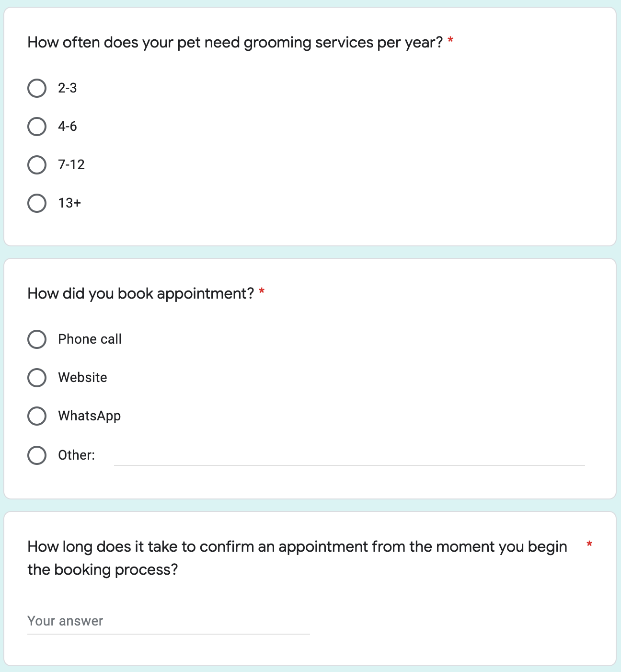Select the 2-3 grooming frequency radio button
Image resolution: width=621 pixels, height=672 pixels.
pyautogui.click(x=37, y=88)
